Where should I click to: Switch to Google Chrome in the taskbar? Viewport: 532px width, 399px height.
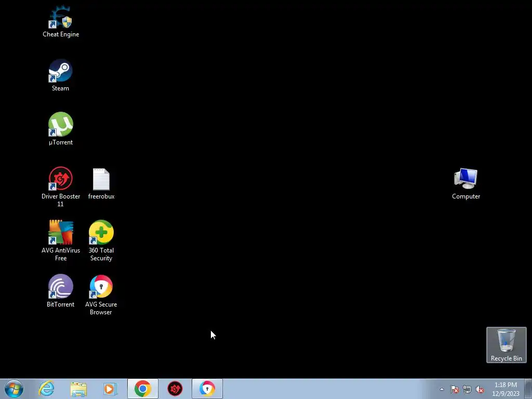pyautogui.click(x=142, y=389)
